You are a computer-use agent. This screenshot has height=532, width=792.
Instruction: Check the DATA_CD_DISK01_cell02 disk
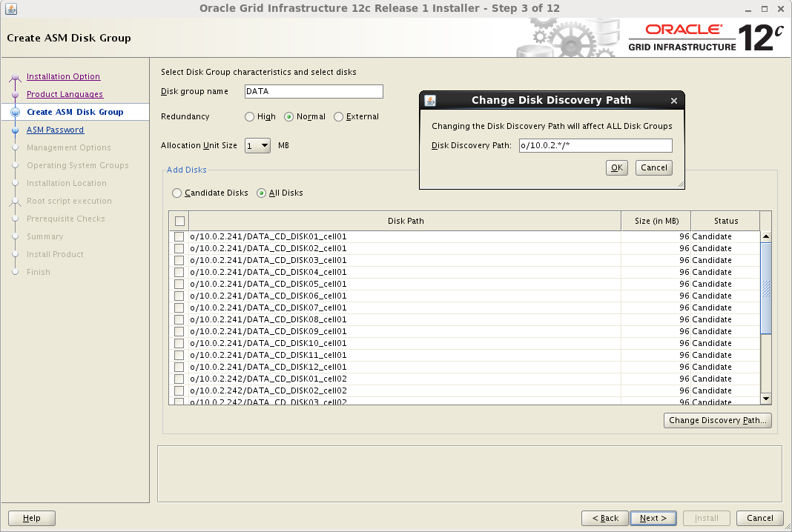tap(179, 379)
